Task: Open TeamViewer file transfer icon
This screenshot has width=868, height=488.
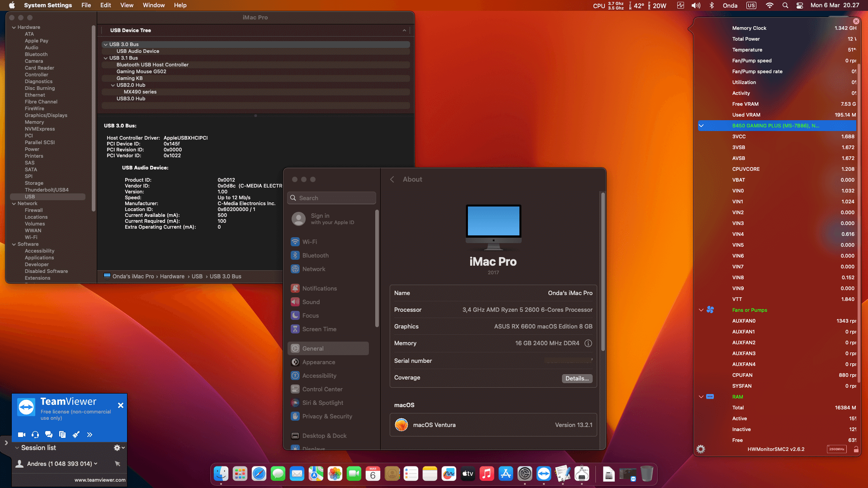Action: pos(62,435)
